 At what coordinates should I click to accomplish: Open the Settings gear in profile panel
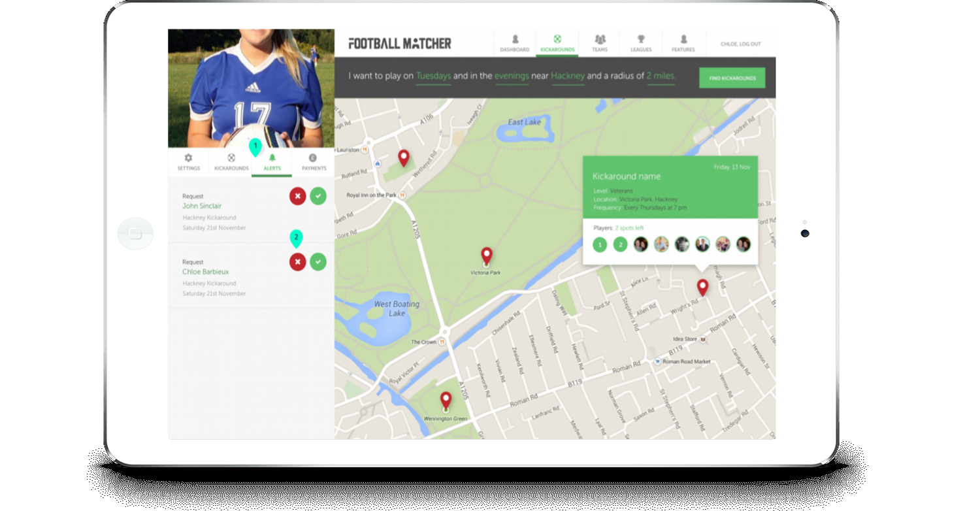point(188,158)
